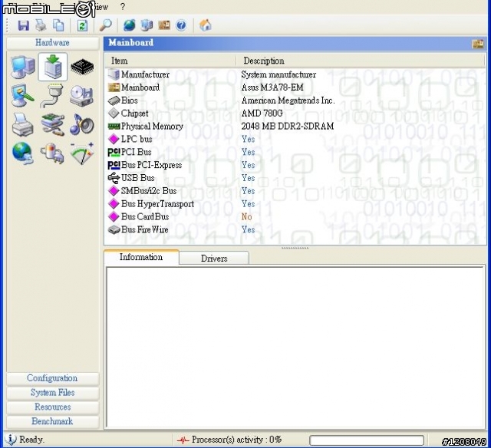This screenshot has height=448, width=491.
Task: Select the USB Bus row
Action: pos(295,178)
